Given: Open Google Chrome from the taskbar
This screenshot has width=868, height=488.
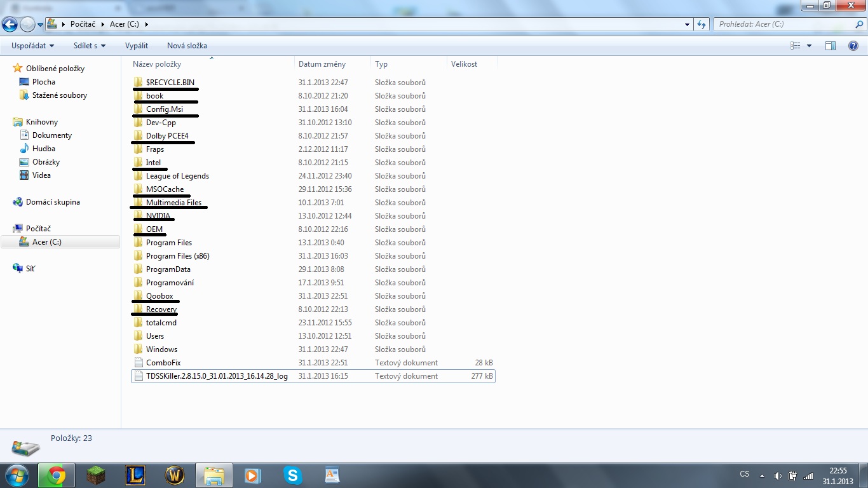Looking at the screenshot, I should [x=57, y=475].
